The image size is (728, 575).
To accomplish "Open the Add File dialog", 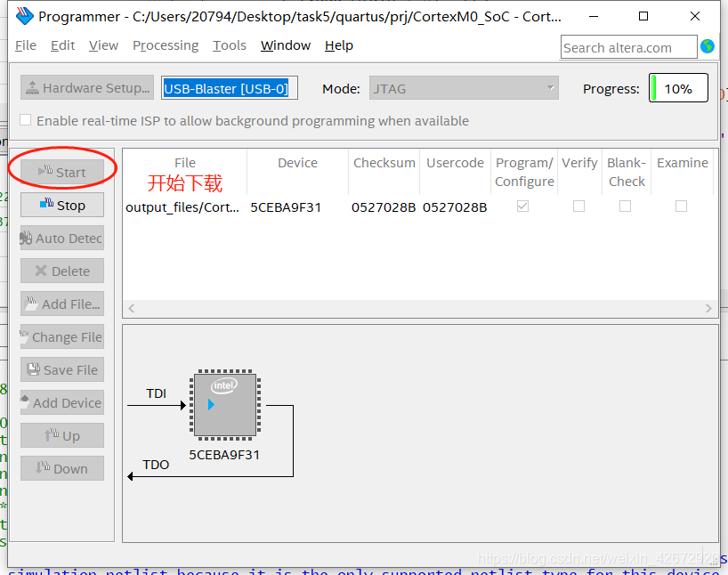I will point(62,304).
